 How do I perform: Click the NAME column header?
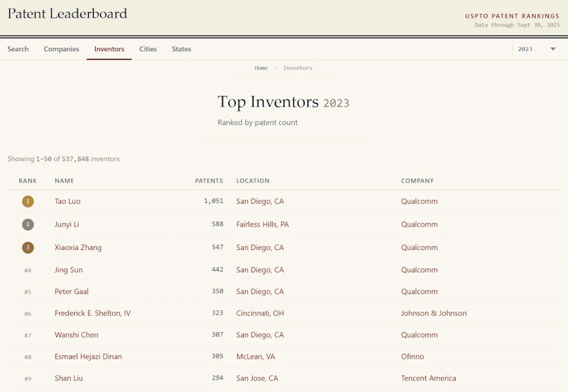point(65,181)
